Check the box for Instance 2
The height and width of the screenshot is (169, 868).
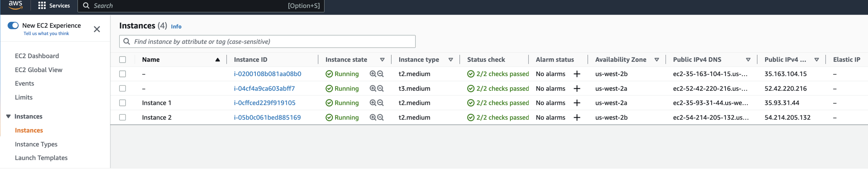pyautogui.click(x=123, y=117)
